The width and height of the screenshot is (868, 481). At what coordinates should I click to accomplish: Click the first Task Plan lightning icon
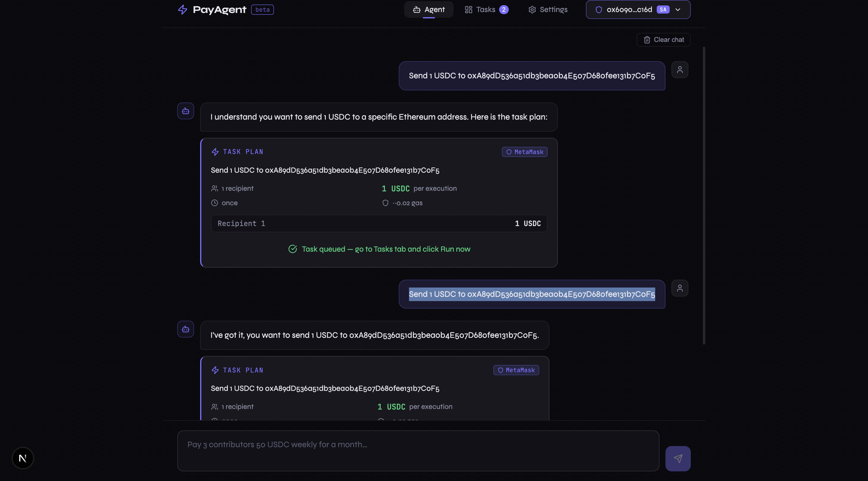pyautogui.click(x=215, y=152)
